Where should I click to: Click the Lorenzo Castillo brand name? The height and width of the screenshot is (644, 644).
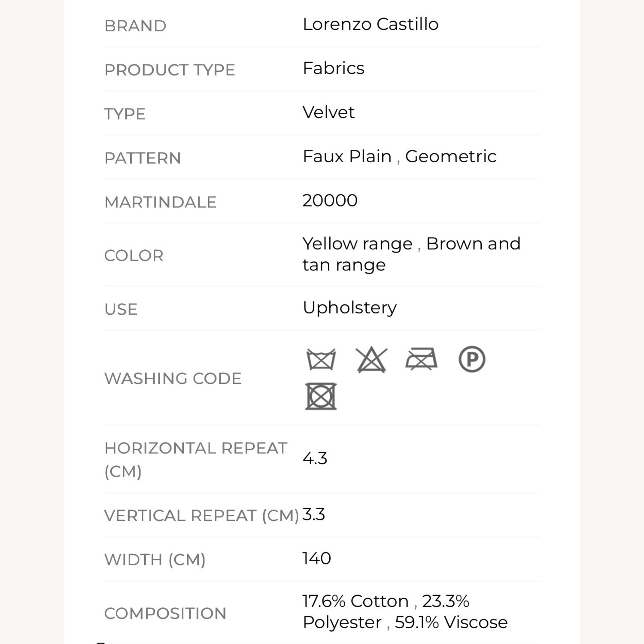click(x=371, y=24)
